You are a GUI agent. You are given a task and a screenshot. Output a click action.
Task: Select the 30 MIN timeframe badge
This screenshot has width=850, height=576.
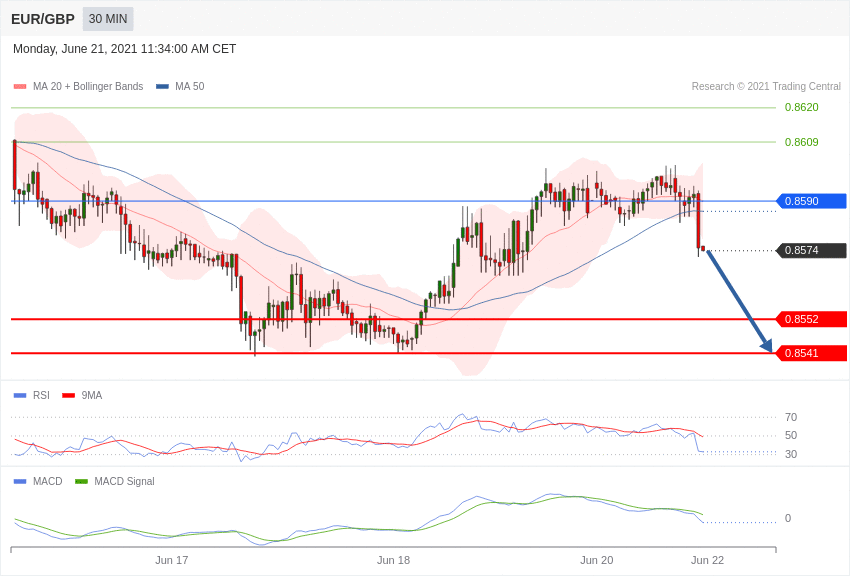(x=108, y=19)
